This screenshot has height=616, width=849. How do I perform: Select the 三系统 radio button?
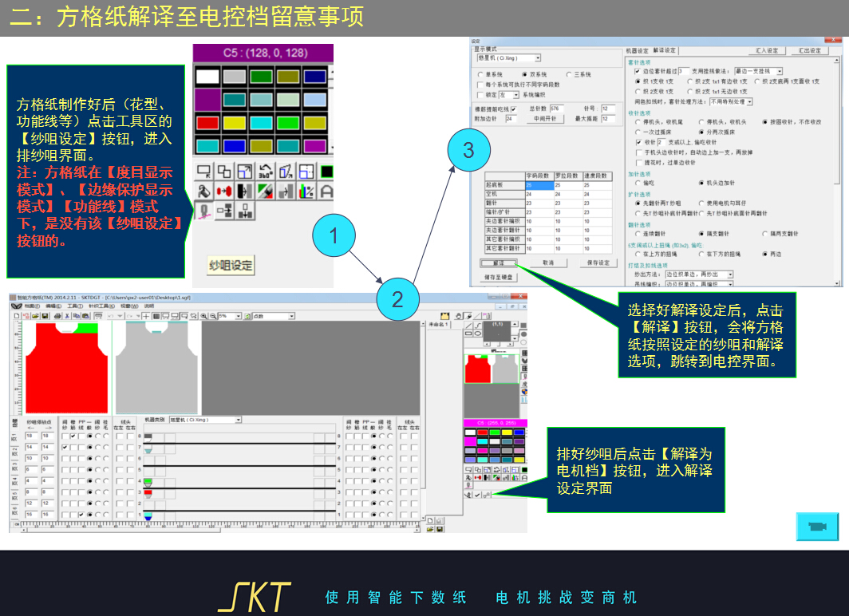568,74
